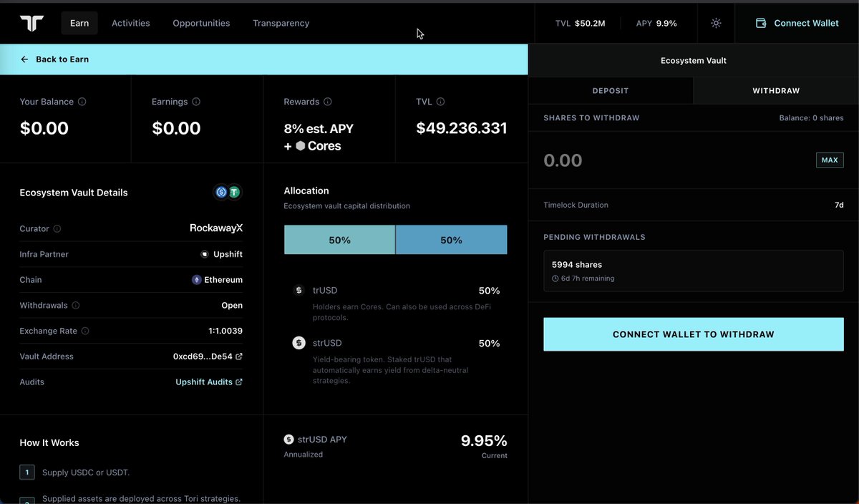Click the info icon next to Withdrawals
Image resolution: width=859 pixels, height=504 pixels.
pyautogui.click(x=76, y=306)
